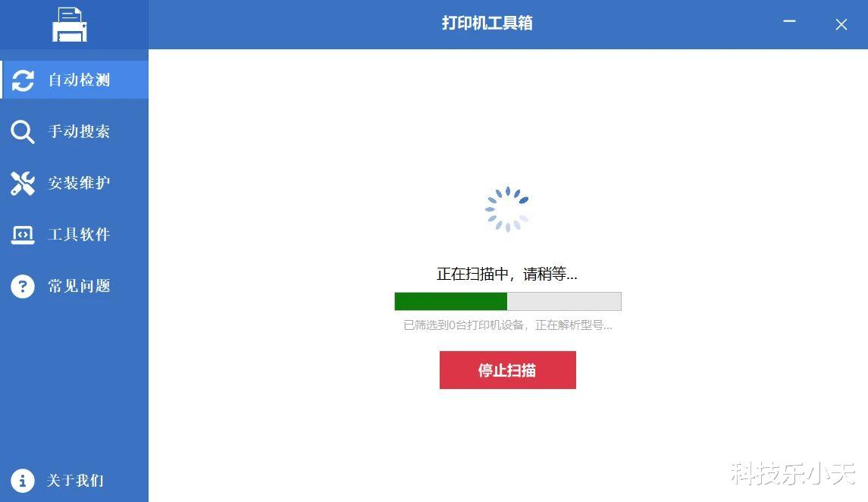Click the refresh arrows icon for 自动检测

[23, 80]
